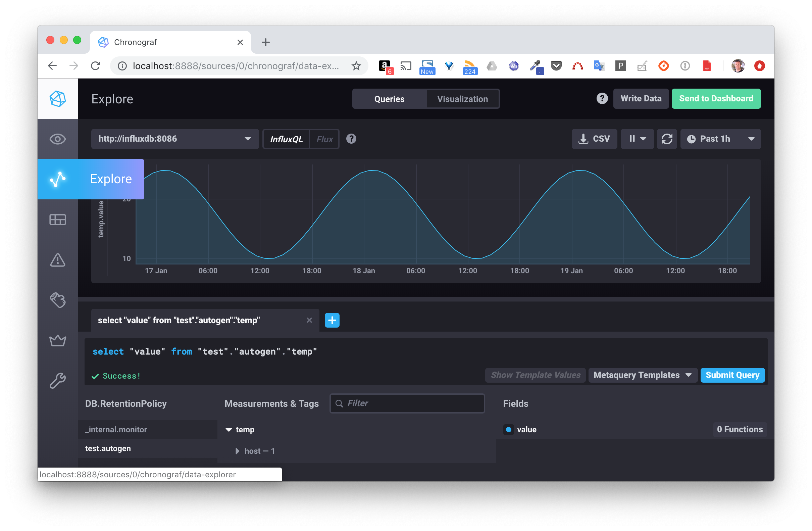Select the _internal.monitor database
The width and height of the screenshot is (812, 531).
pyautogui.click(x=148, y=430)
